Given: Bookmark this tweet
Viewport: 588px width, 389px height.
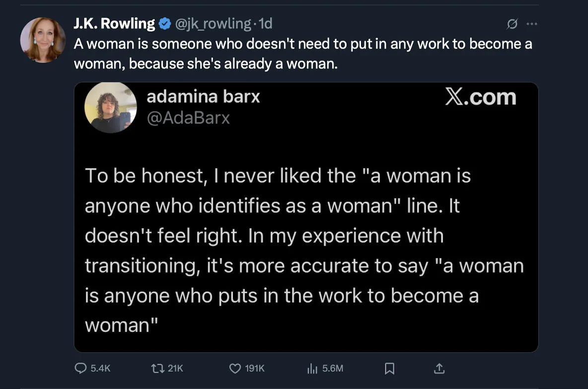Looking at the screenshot, I should coord(390,368).
